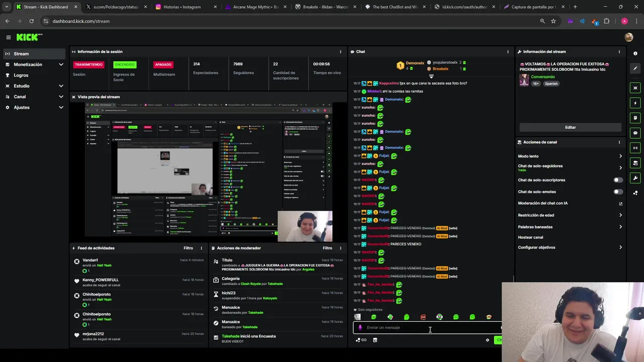This screenshot has width=644, height=362.
Task: Toggle Chat de solo-suscriptores switch
Action: tap(618, 180)
